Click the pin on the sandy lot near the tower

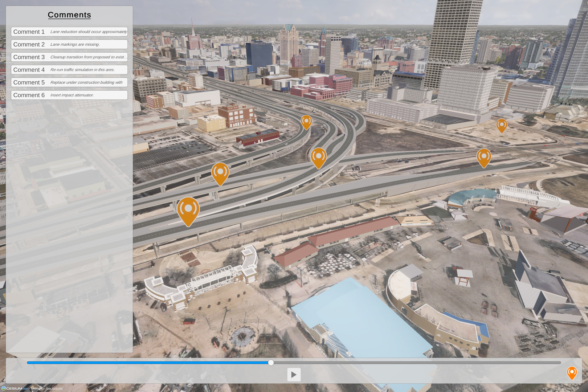[x=501, y=125]
